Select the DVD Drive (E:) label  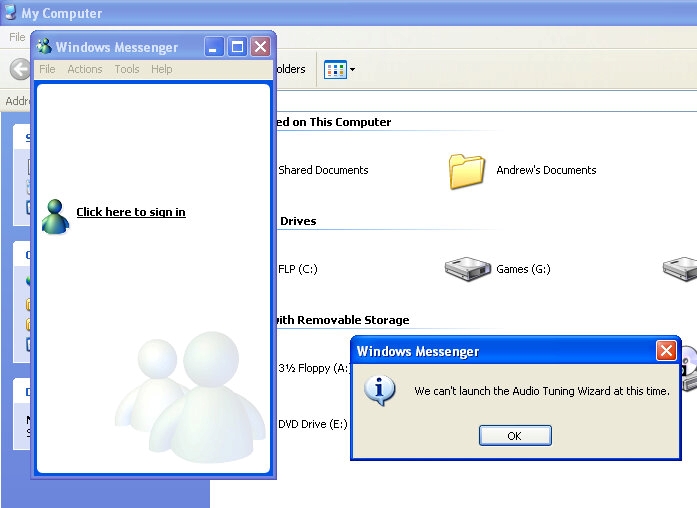pos(312,424)
